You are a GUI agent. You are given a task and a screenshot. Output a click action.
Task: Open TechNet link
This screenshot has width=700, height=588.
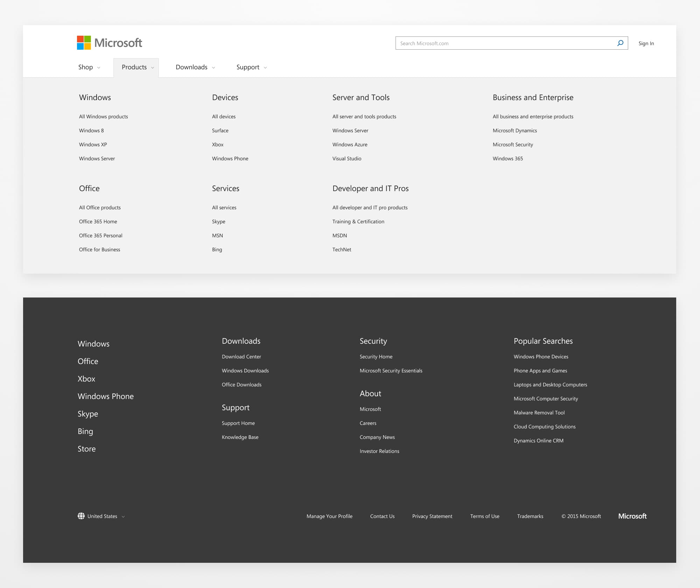pos(342,250)
